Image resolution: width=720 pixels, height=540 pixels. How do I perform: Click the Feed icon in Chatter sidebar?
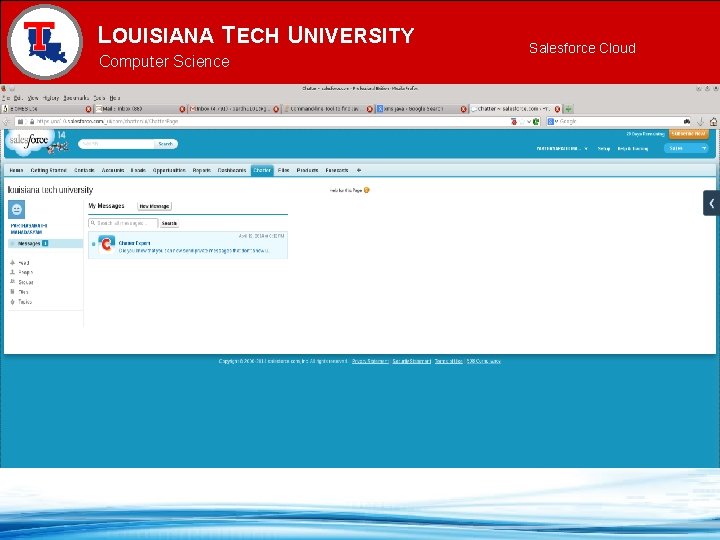12,263
